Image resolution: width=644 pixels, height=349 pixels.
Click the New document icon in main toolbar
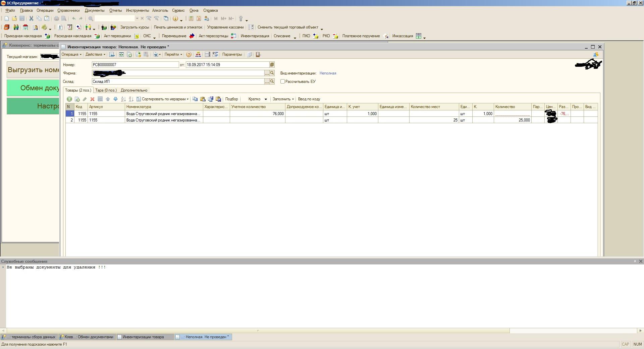[6, 18]
